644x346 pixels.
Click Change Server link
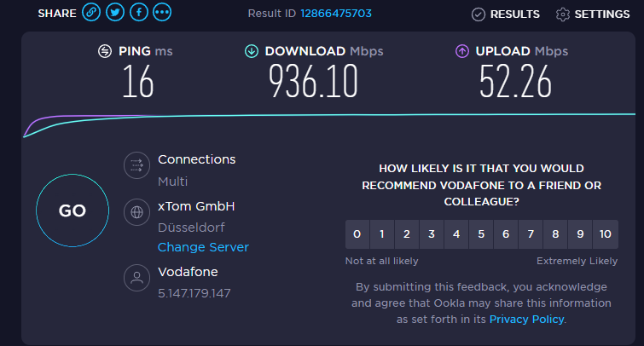pos(203,247)
